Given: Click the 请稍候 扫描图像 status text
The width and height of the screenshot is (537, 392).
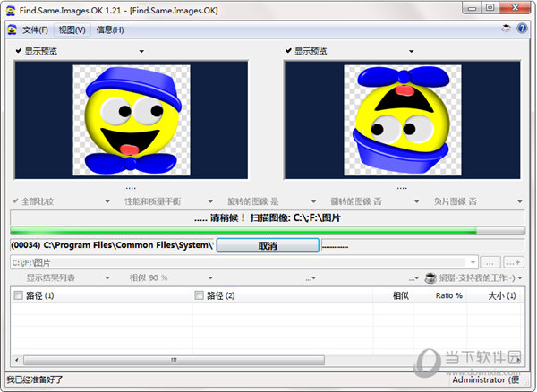Looking at the screenshot, I should [x=267, y=217].
